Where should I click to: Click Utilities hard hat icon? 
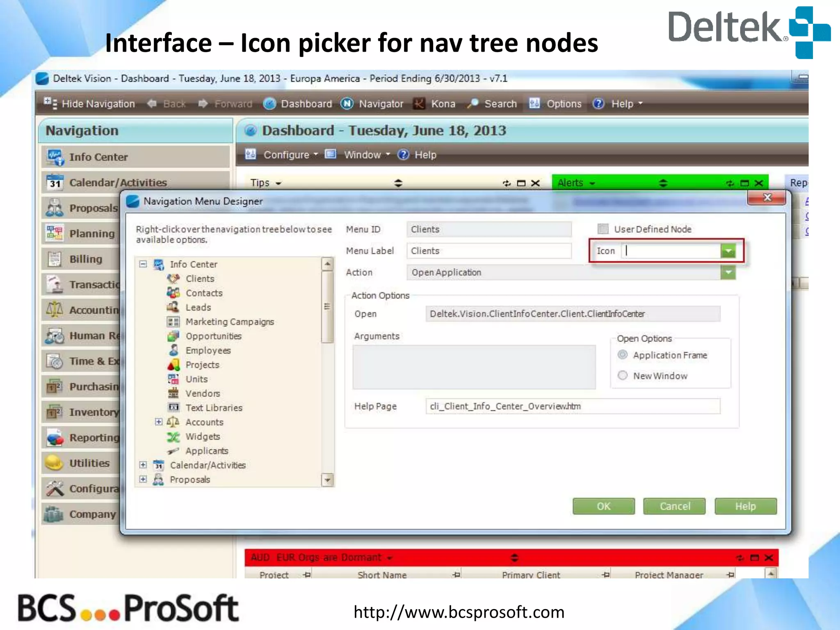pyautogui.click(x=54, y=463)
